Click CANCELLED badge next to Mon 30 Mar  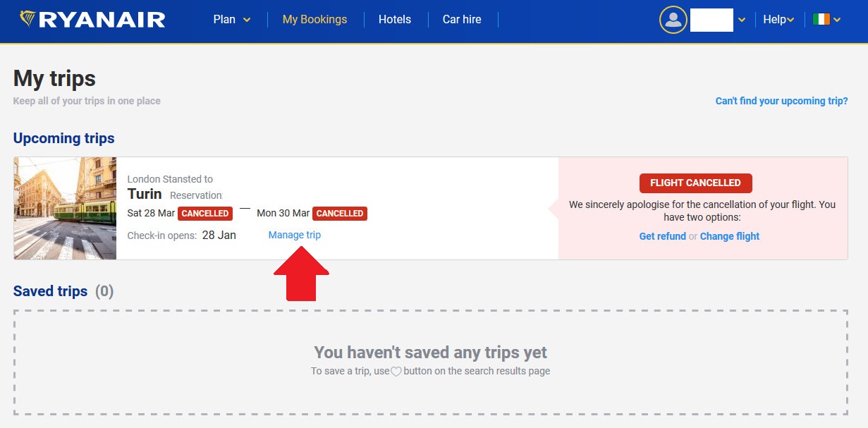click(x=340, y=213)
